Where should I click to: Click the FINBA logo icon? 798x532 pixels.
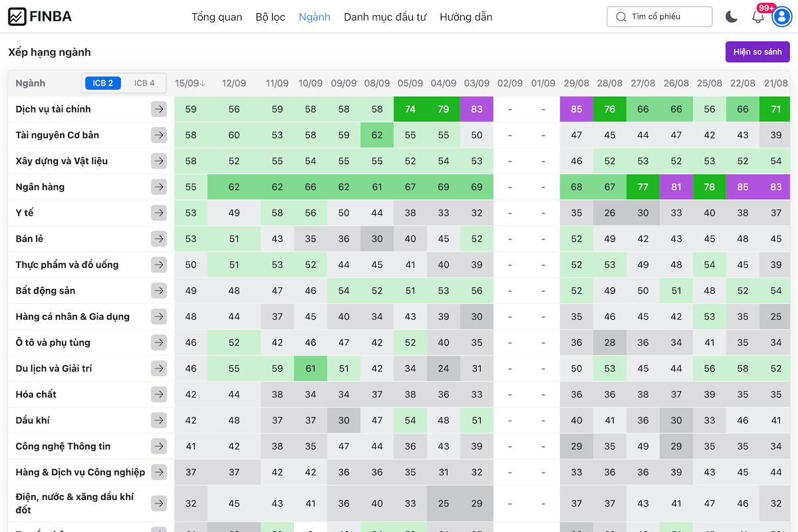point(17,17)
